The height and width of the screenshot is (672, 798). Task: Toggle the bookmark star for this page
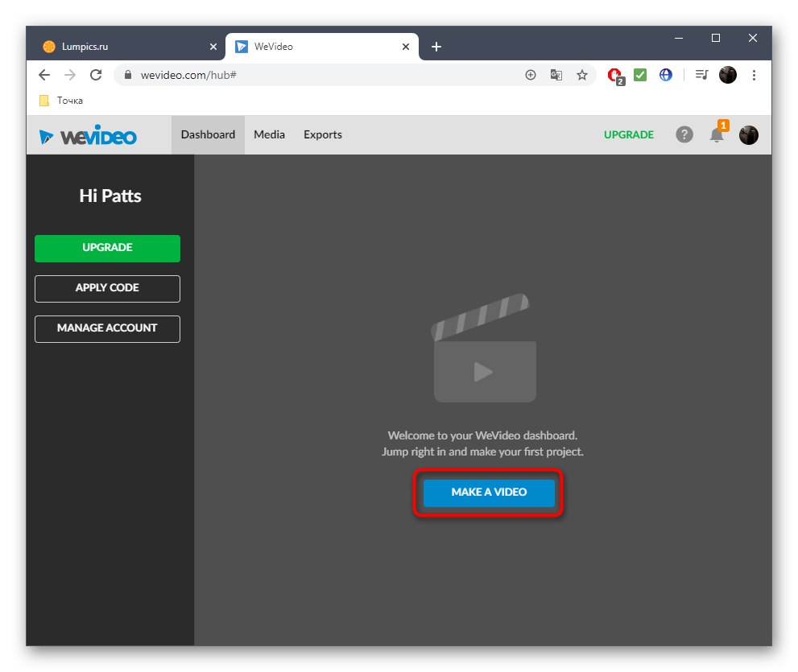pos(582,75)
